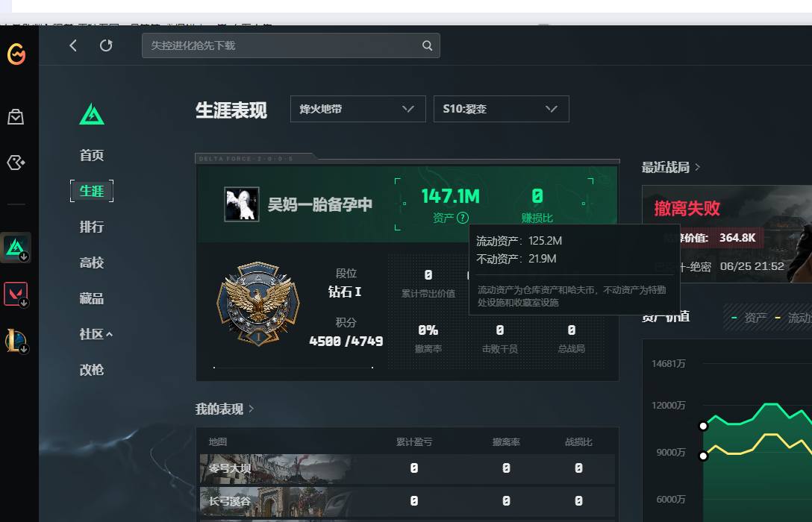812x522 pixels.
Task: Click the Diamond rank eagle badge
Action: pyautogui.click(x=258, y=304)
